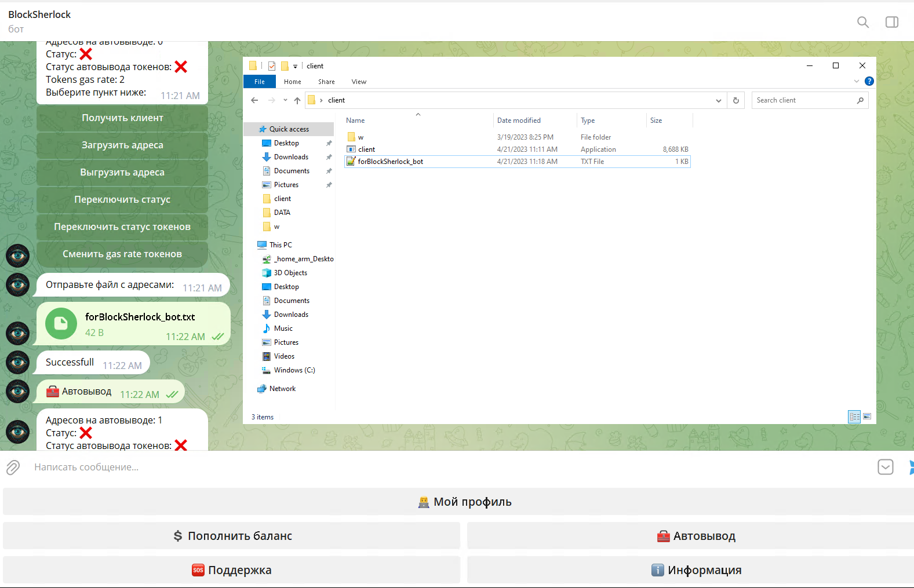Open Мой профиль from the bot keyboard
Screen dimensions: 914x588
pos(458,502)
